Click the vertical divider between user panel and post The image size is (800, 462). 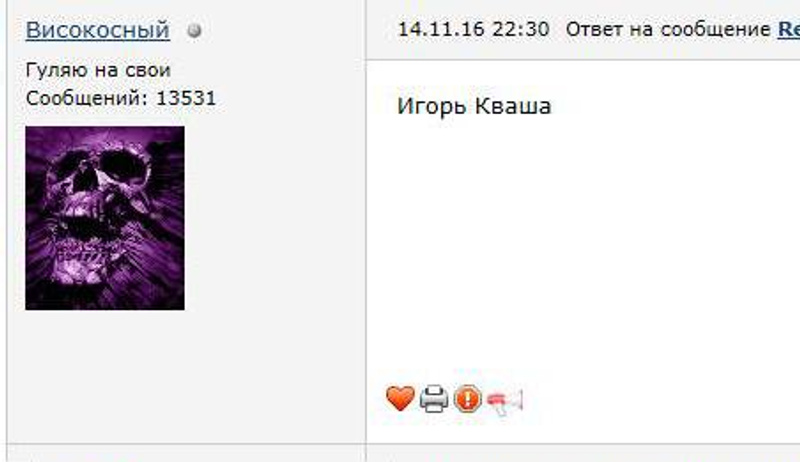click(x=366, y=229)
